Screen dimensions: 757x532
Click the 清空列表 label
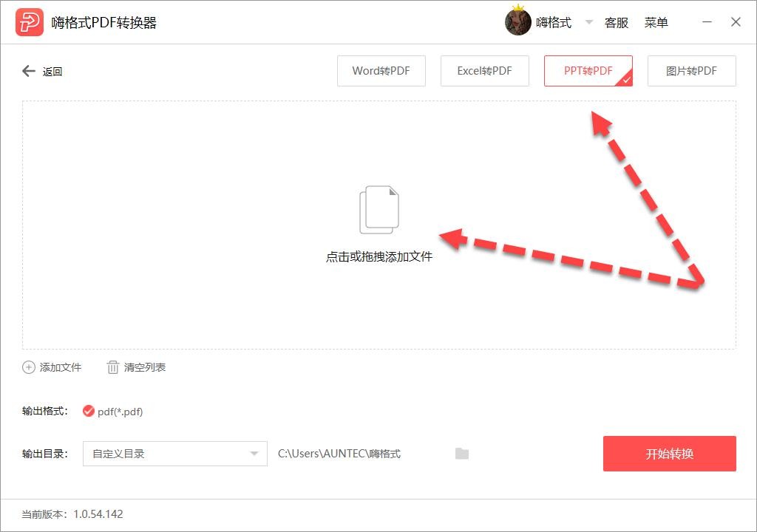[x=145, y=367]
